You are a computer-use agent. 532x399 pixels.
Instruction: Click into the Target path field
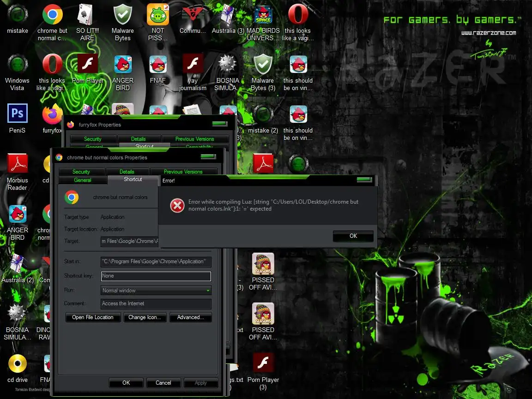pos(129,241)
